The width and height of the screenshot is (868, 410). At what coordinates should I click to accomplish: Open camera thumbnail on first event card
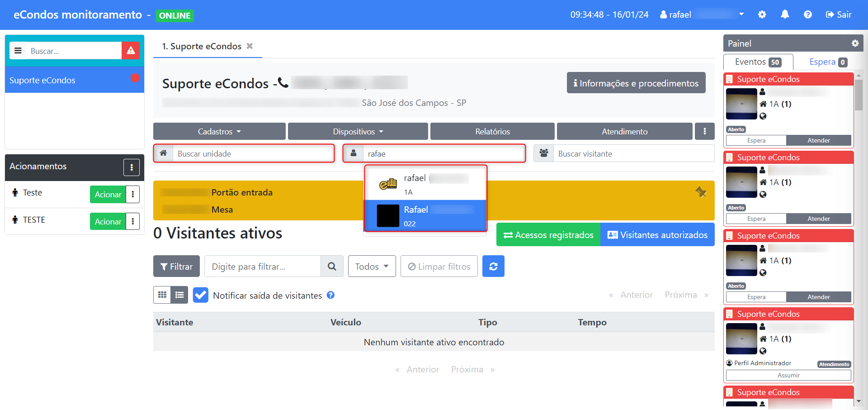coord(741,104)
